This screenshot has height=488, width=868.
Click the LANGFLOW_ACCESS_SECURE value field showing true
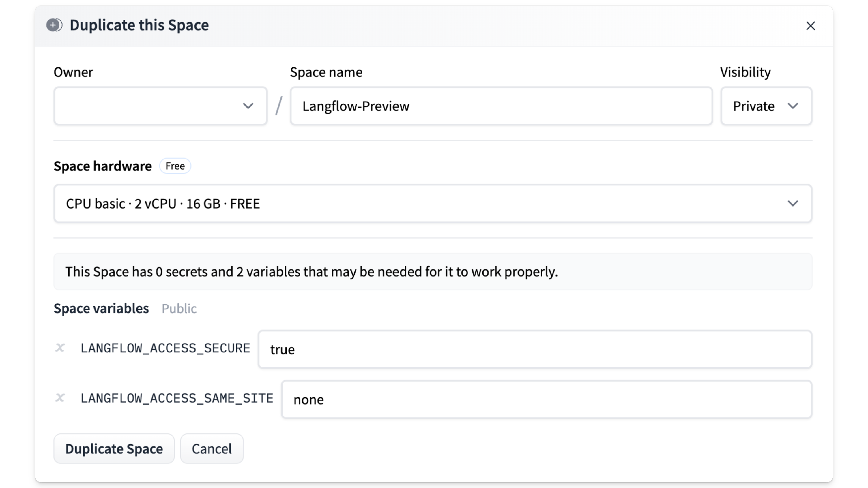tap(535, 350)
